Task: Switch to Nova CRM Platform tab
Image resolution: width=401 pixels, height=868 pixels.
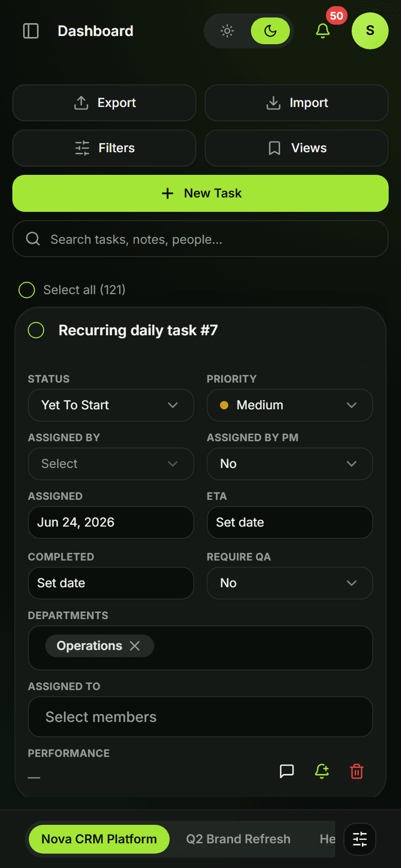Action: tap(99, 839)
